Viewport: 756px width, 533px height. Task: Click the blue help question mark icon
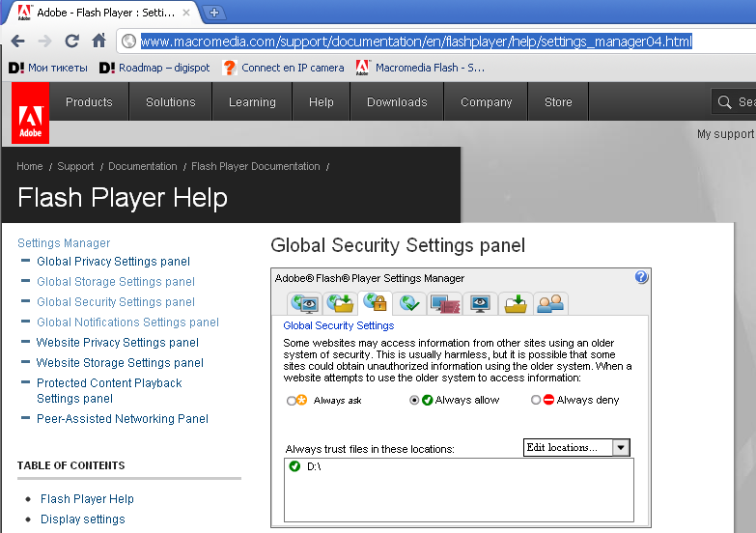641,277
